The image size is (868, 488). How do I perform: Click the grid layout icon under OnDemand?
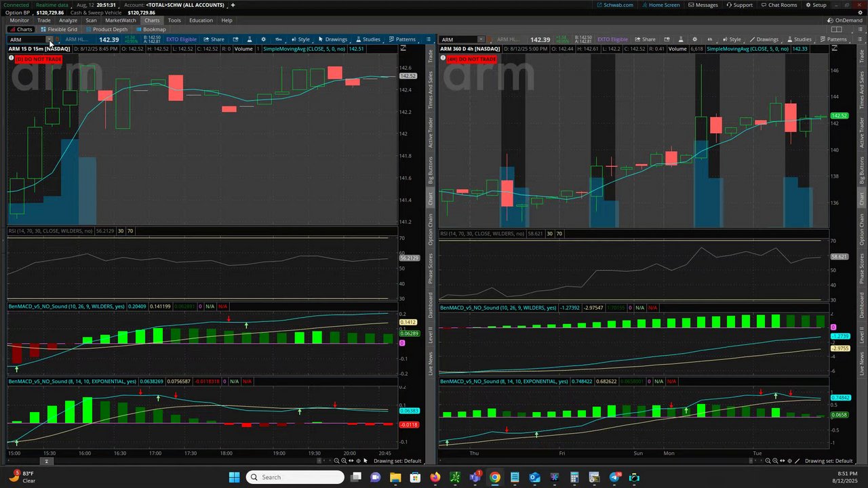click(837, 29)
